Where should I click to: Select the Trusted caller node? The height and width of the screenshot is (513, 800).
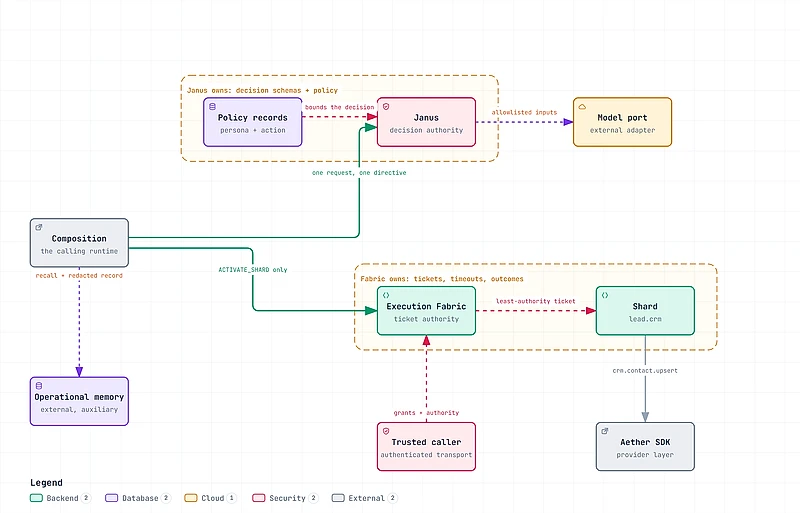point(427,447)
